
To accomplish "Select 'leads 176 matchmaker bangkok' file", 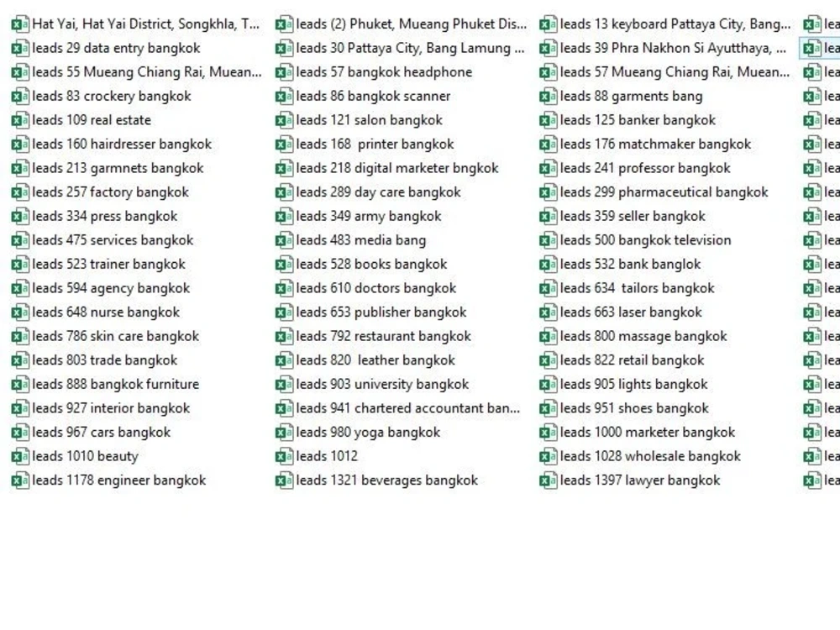I will click(656, 144).
